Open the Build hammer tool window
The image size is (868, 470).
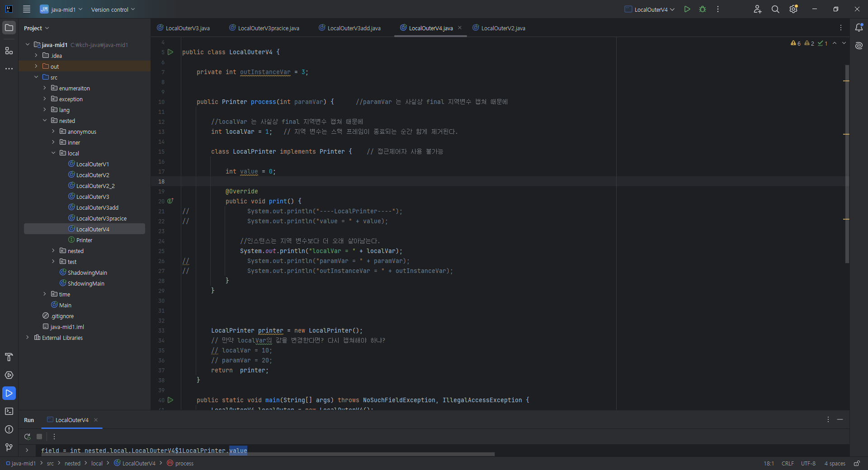point(9,357)
